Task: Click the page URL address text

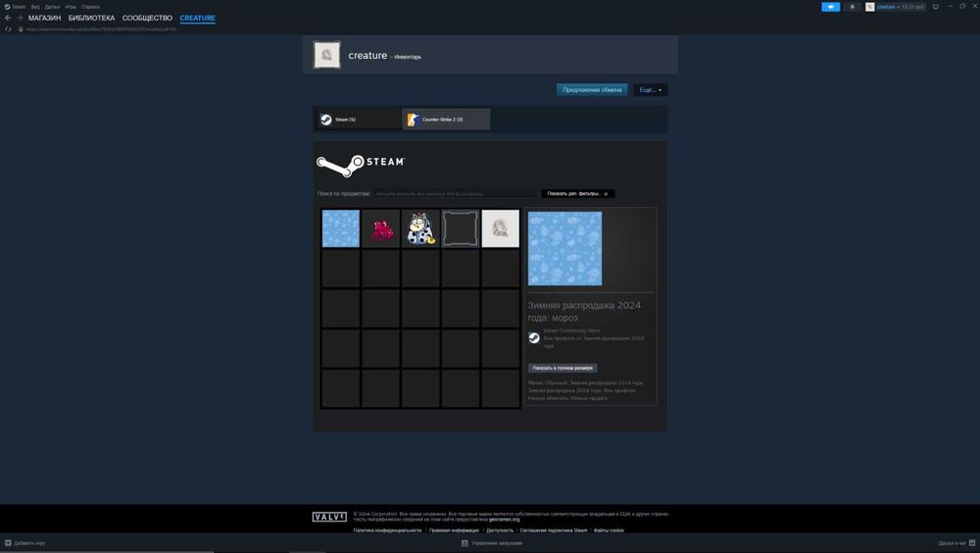Action: [x=101, y=28]
